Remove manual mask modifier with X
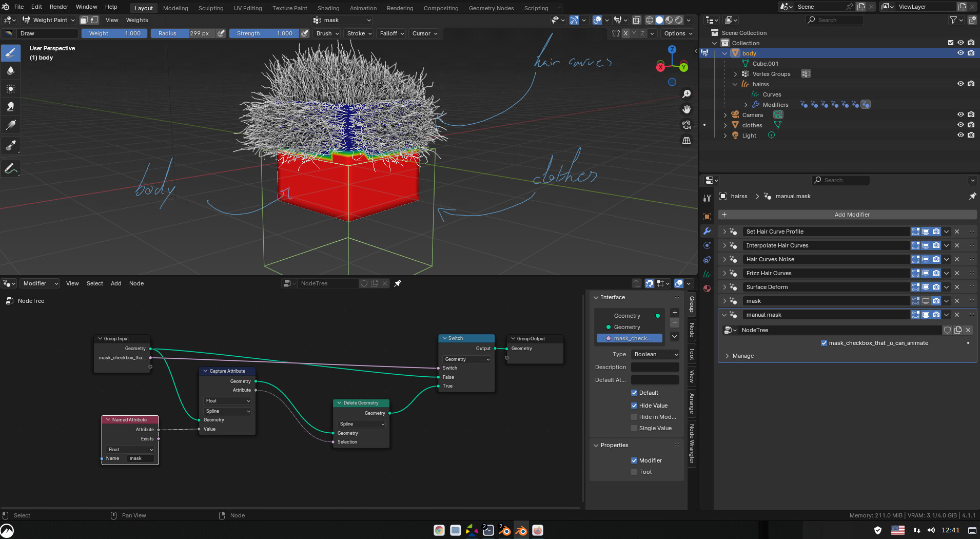980x539 pixels. (x=957, y=315)
